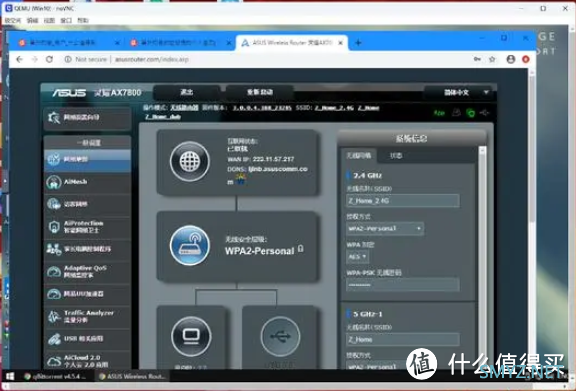Viewport: 576px width, 391px height.
Task: Click the reboot button in header
Action: tap(260, 92)
